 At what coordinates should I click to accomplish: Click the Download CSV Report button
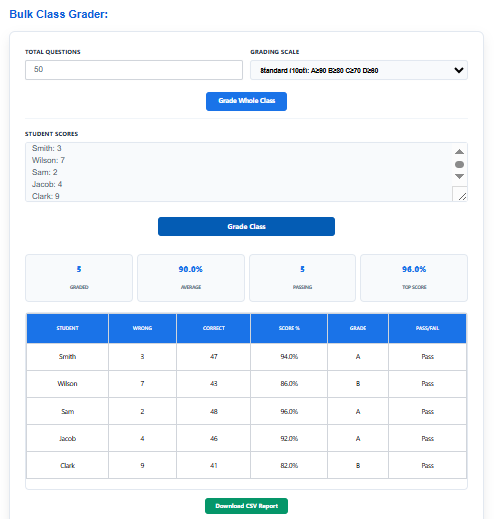pos(246,506)
